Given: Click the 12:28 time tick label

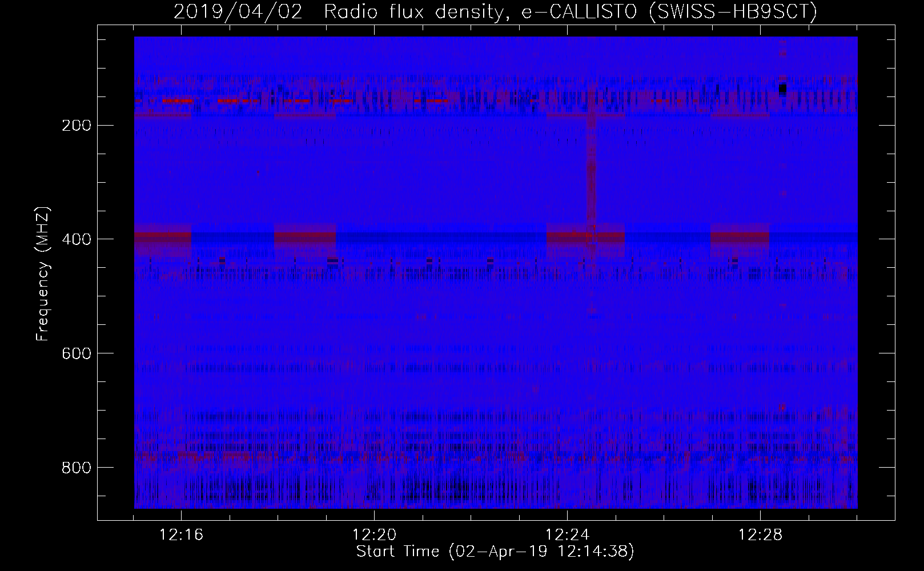Looking at the screenshot, I should coord(761,535).
